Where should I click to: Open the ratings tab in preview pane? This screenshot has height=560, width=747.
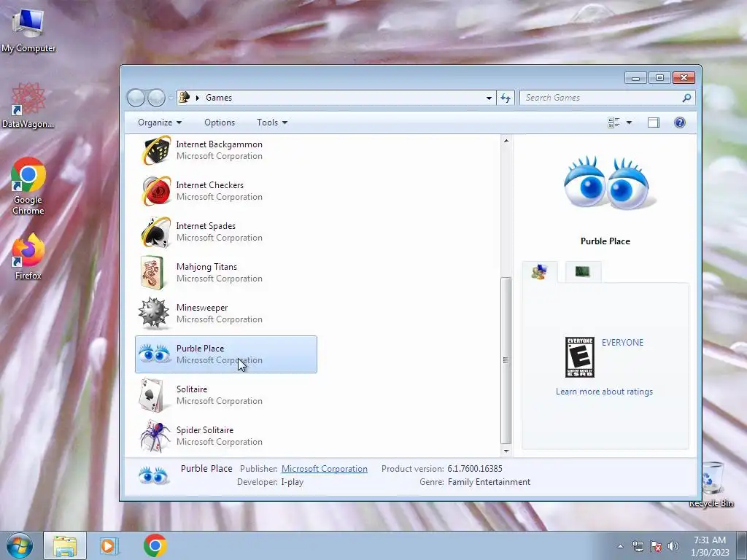click(x=539, y=272)
